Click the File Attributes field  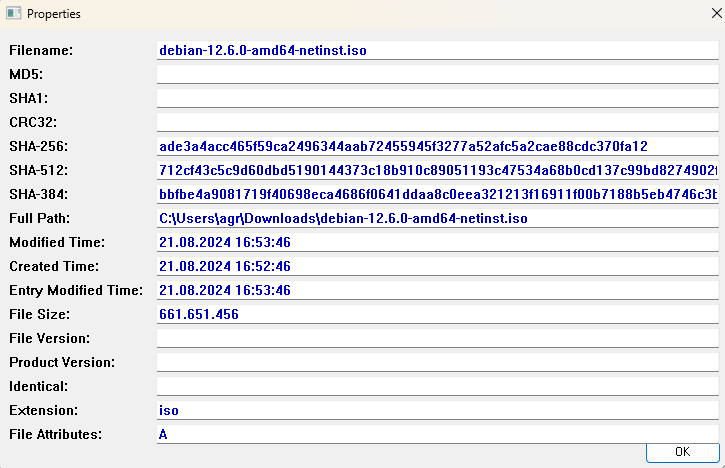(437, 435)
